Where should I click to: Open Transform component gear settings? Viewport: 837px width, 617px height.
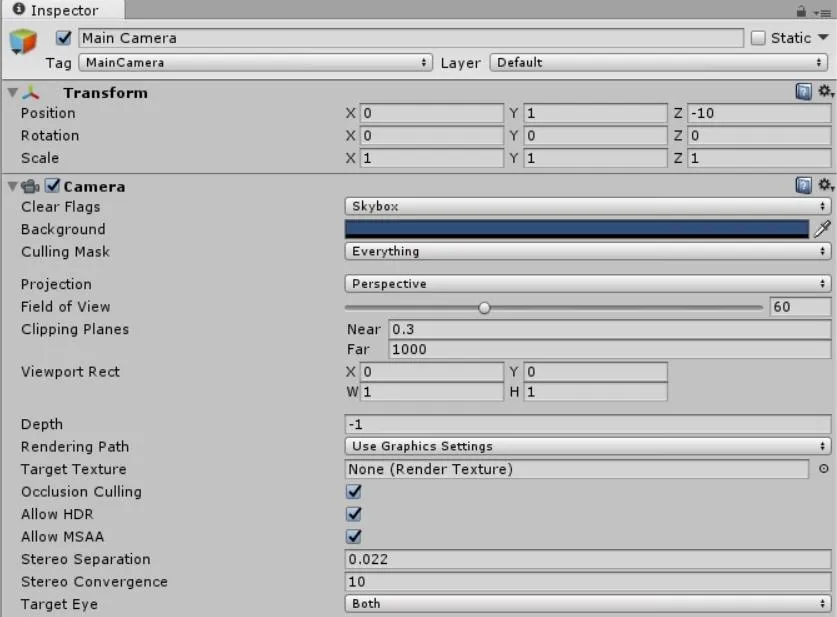pos(826,91)
